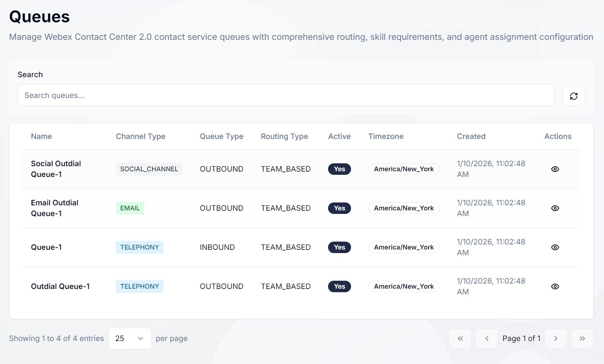Click the TELEPHONY badge on Queue-1
Image resolution: width=604 pixels, height=364 pixels.
pyautogui.click(x=139, y=247)
